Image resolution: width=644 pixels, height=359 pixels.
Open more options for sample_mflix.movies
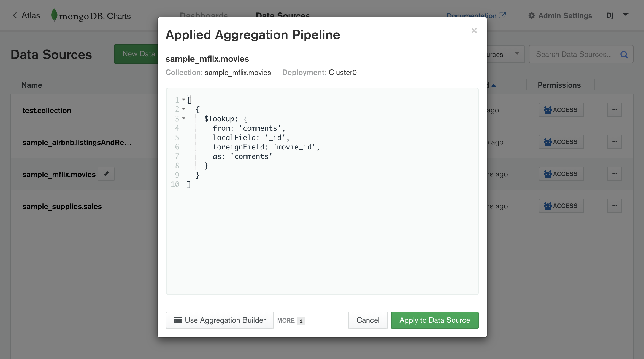coord(615,174)
